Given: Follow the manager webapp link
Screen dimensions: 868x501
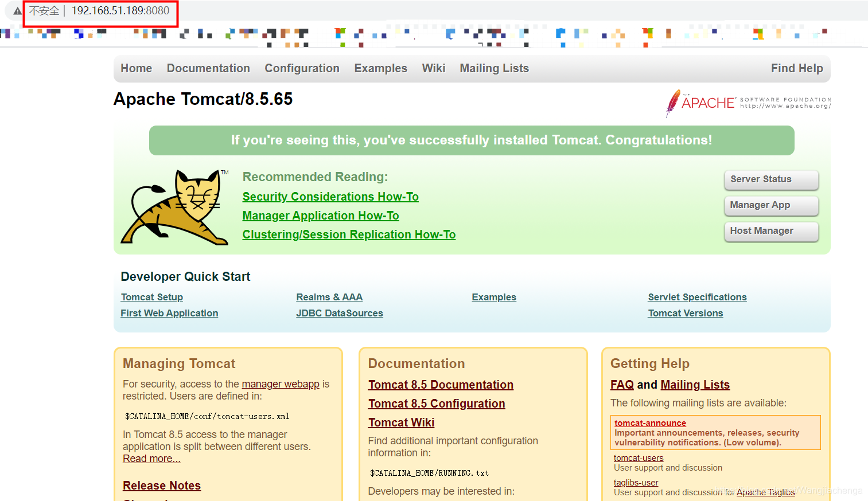Looking at the screenshot, I should [x=281, y=384].
